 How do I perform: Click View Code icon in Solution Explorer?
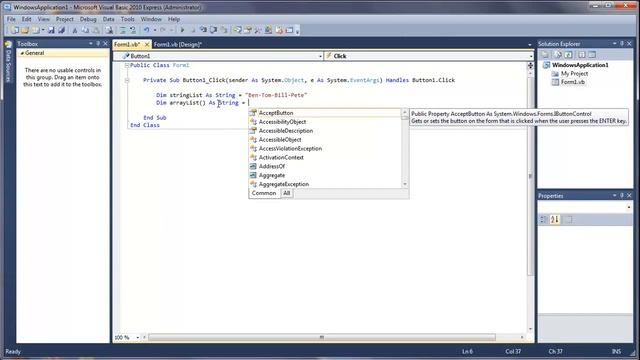[x=582, y=55]
